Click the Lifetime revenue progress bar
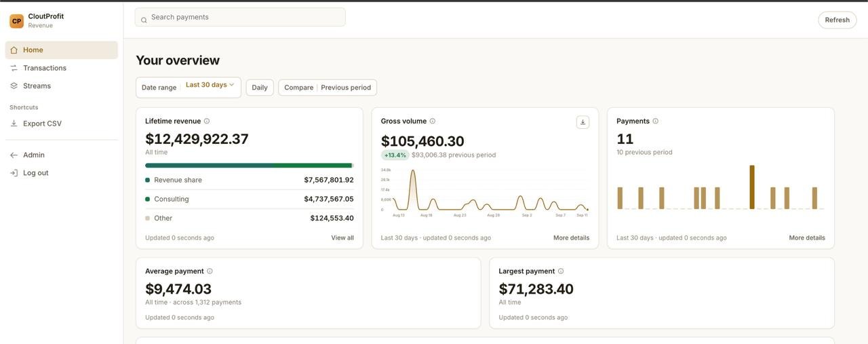The height and width of the screenshot is (344, 868). click(250, 166)
